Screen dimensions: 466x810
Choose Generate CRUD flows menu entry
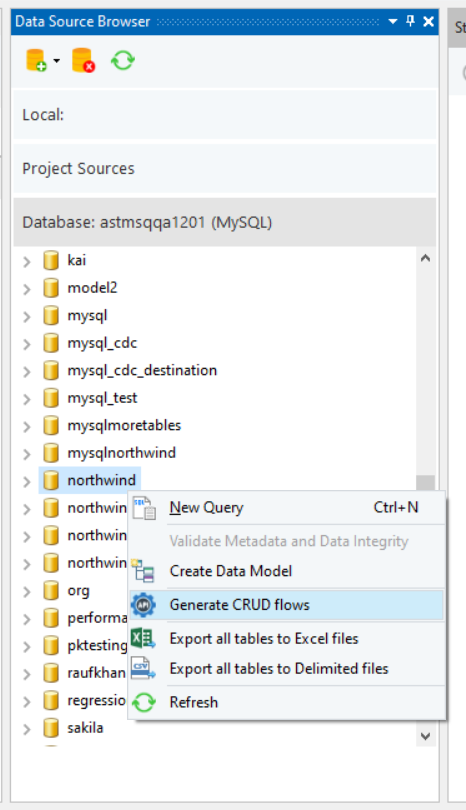click(287, 605)
